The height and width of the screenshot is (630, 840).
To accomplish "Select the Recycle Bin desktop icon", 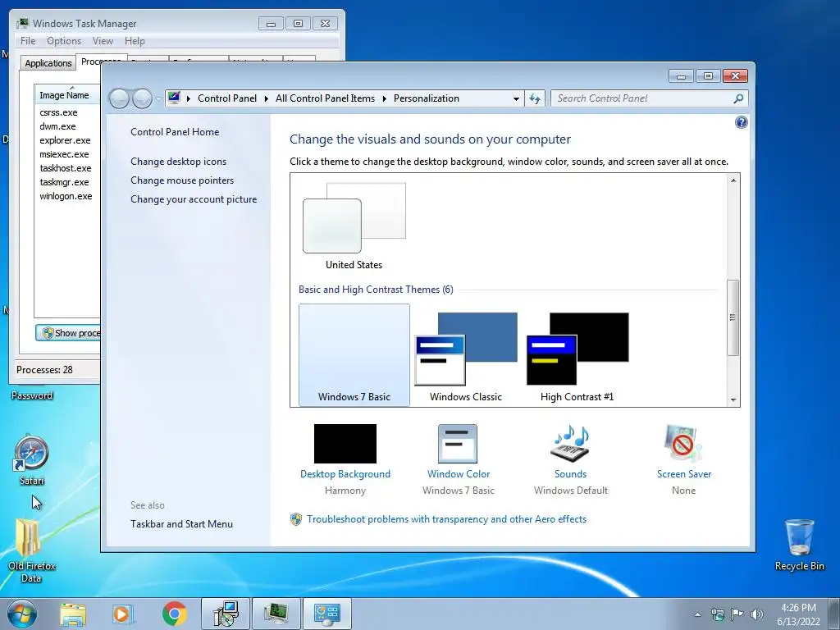I will [799, 545].
